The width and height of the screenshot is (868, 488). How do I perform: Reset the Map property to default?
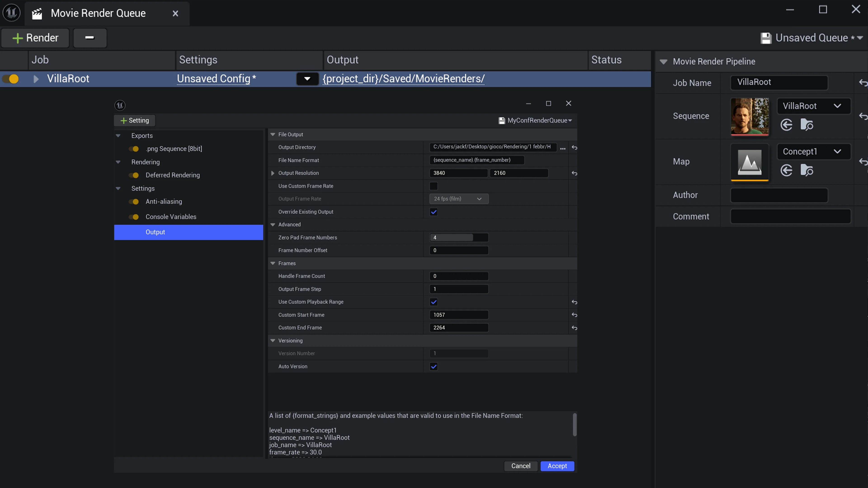pos(863,162)
